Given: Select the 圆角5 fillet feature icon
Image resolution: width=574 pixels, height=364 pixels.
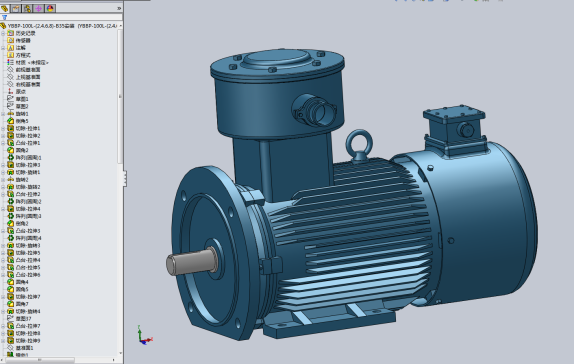Looking at the screenshot, I should point(11,289).
